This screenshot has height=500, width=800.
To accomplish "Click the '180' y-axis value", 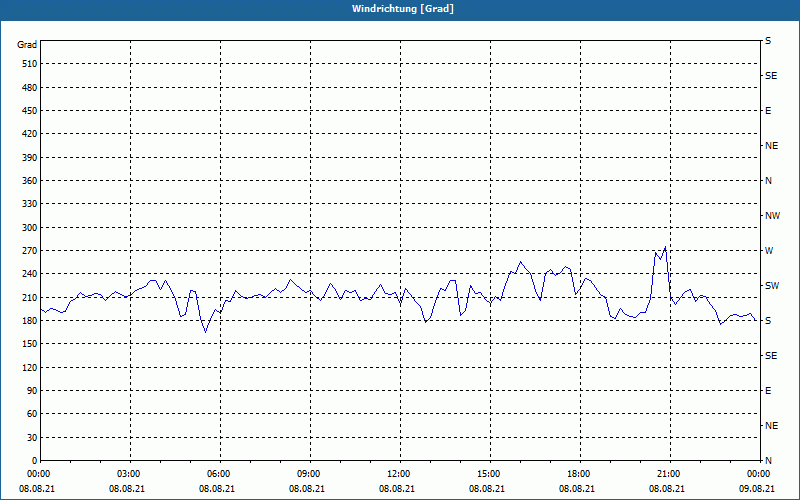I will click(30, 321).
